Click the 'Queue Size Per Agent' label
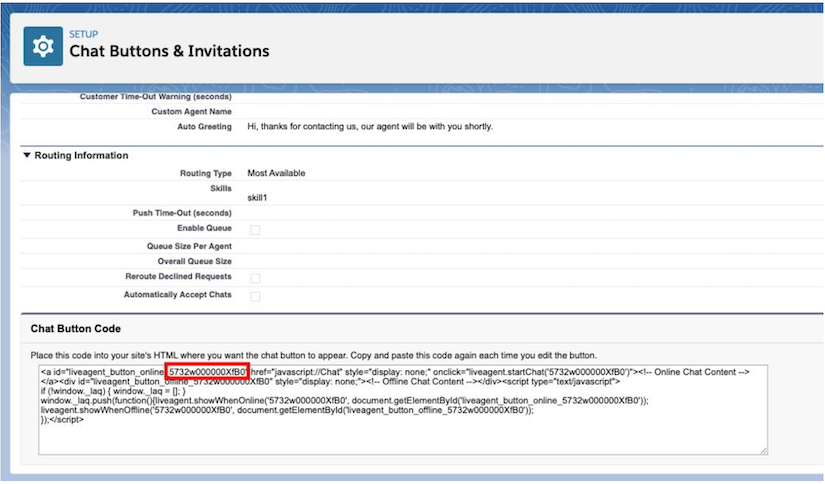This screenshot has width=825, height=484. point(189,246)
